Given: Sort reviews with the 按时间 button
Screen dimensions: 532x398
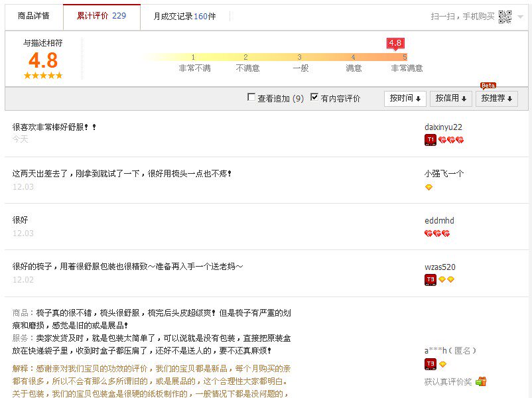Looking at the screenshot, I should coord(405,98).
